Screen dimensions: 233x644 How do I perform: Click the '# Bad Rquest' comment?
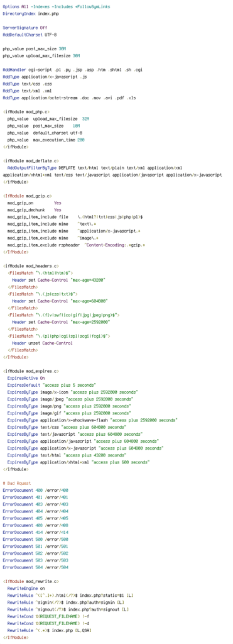[x=17, y=484]
